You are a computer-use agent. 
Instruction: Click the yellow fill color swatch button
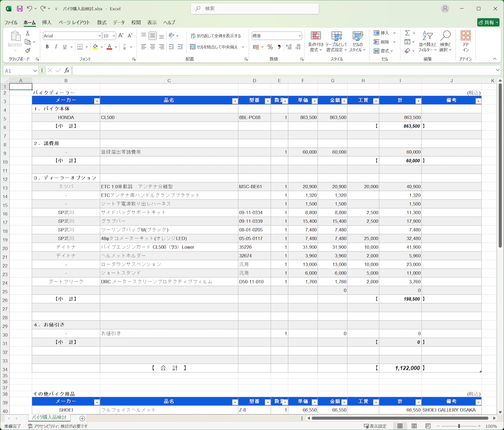[95, 47]
